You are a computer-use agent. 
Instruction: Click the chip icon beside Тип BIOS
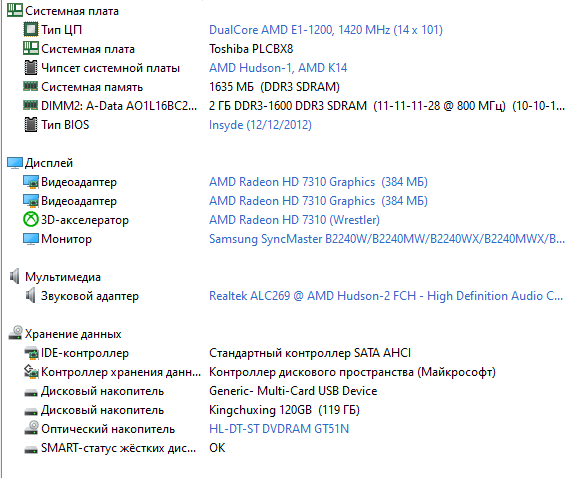[x=31, y=124]
